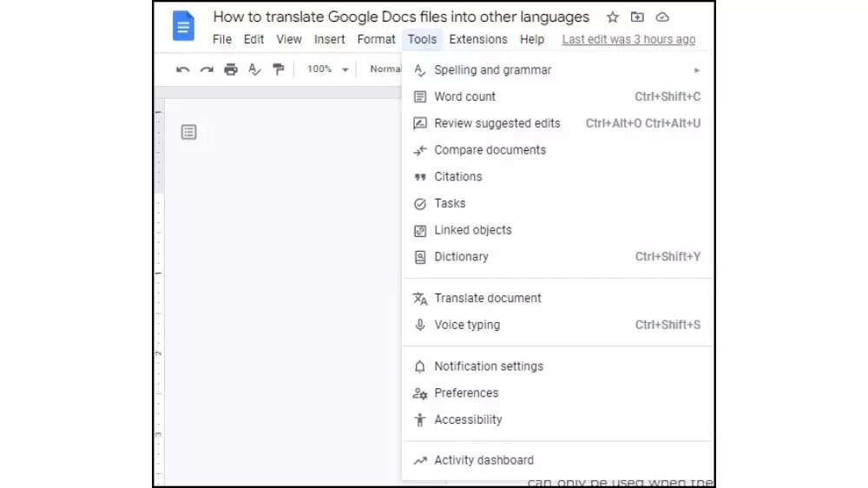Open the View menu
Viewport: 868px width, 488px height.
point(289,39)
